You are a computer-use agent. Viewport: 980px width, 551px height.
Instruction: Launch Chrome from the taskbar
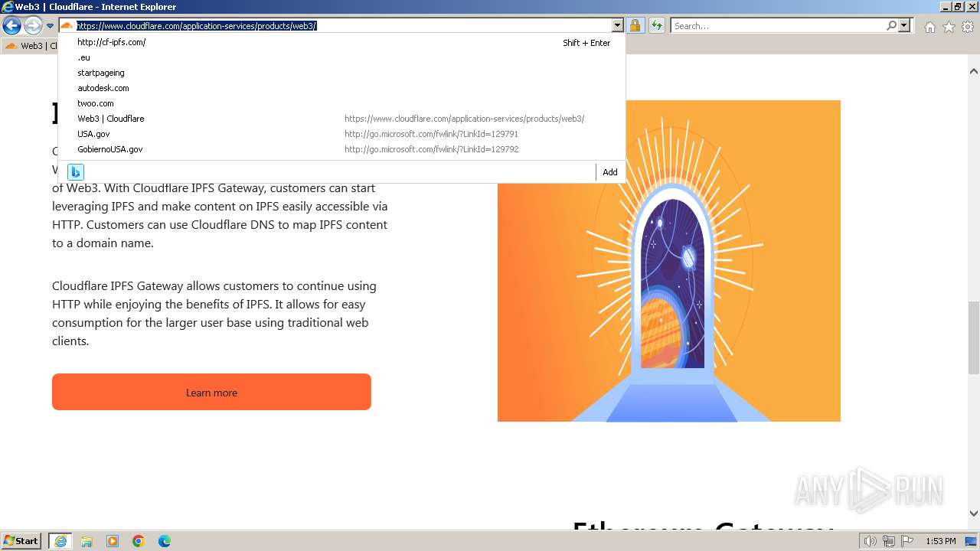click(139, 541)
